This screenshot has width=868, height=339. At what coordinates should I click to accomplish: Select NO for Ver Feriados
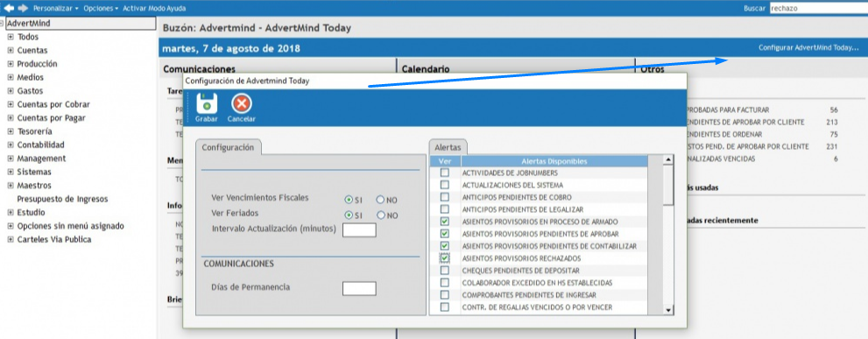coord(380,215)
